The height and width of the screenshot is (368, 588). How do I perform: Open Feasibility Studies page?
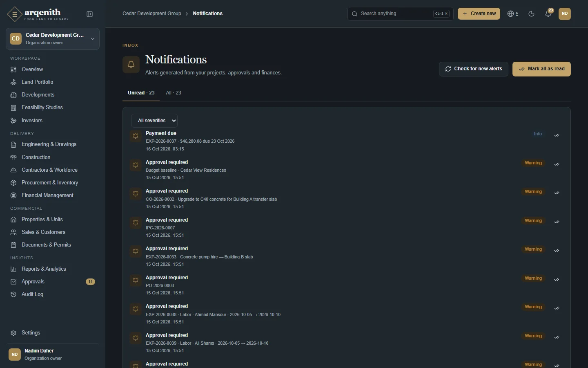(x=53, y=108)
